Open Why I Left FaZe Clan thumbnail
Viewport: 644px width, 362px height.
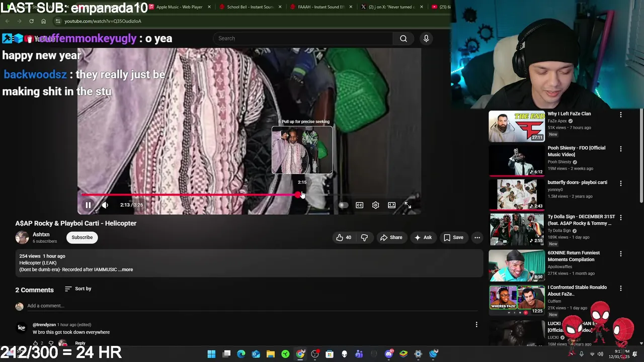click(517, 126)
